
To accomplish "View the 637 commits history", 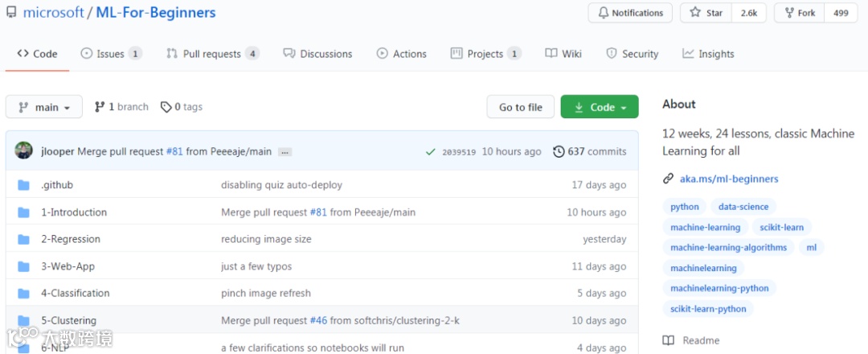I will click(590, 151).
